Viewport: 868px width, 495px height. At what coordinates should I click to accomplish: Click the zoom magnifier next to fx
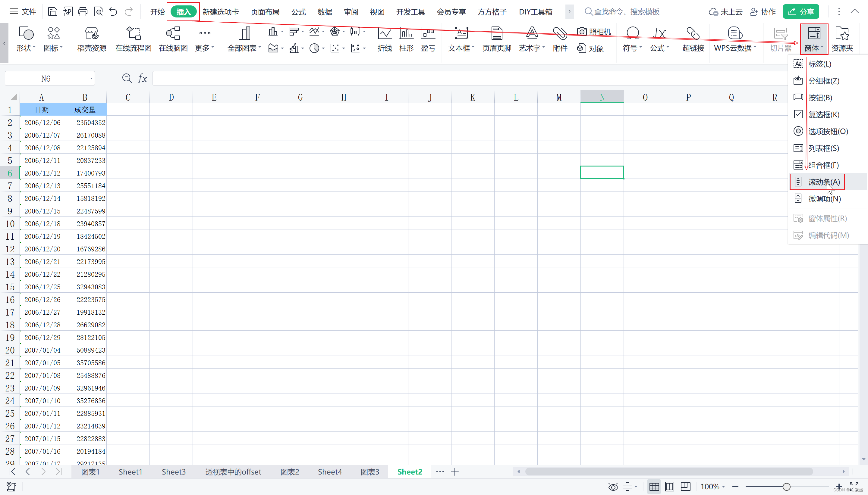pyautogui.click(x=127, y=79)
